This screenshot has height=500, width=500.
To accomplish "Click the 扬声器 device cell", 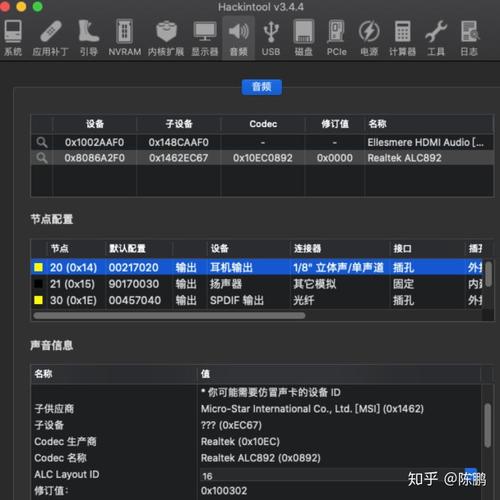I will pyautogui.click(x=226, y=284).
